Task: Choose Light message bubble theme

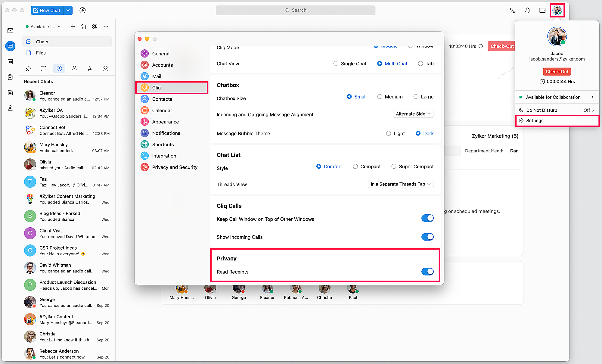Action: [x=389, y=133]
